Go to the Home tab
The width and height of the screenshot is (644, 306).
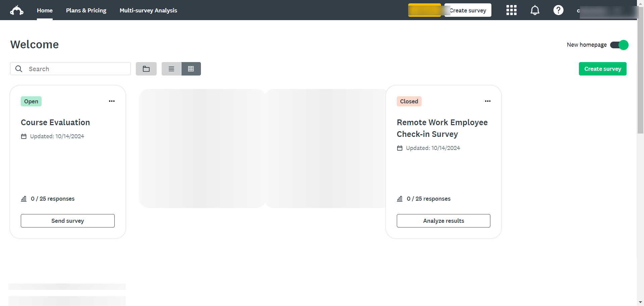tap(45, 10)
